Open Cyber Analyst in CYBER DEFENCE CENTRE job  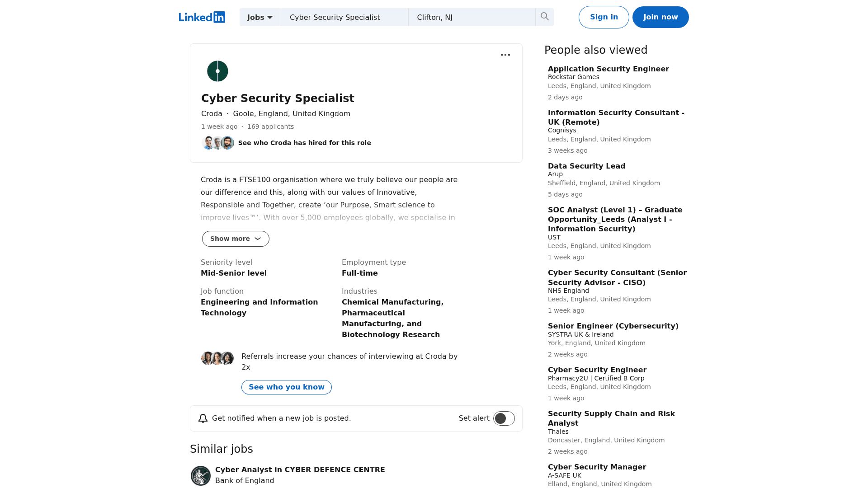pyautogui.click(x=300, y=470)
